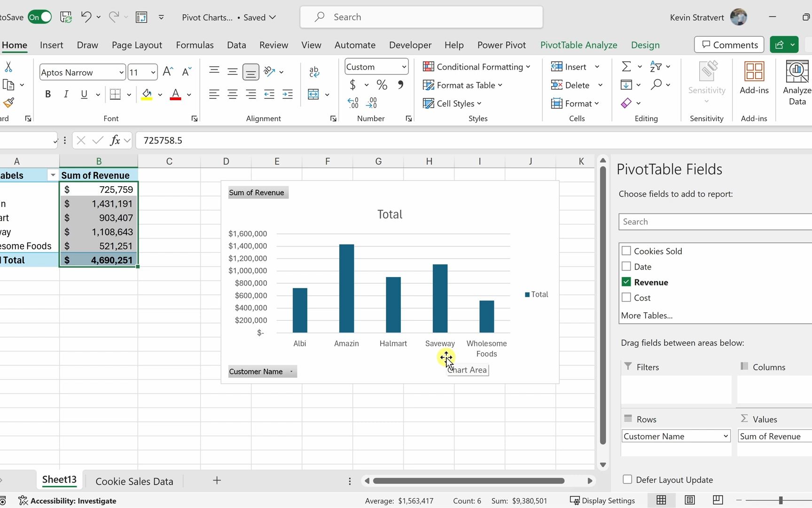Image resolution: width=812 pixels, height=508 pixels.
Task: Undo the last action
Action: [86, 17]
